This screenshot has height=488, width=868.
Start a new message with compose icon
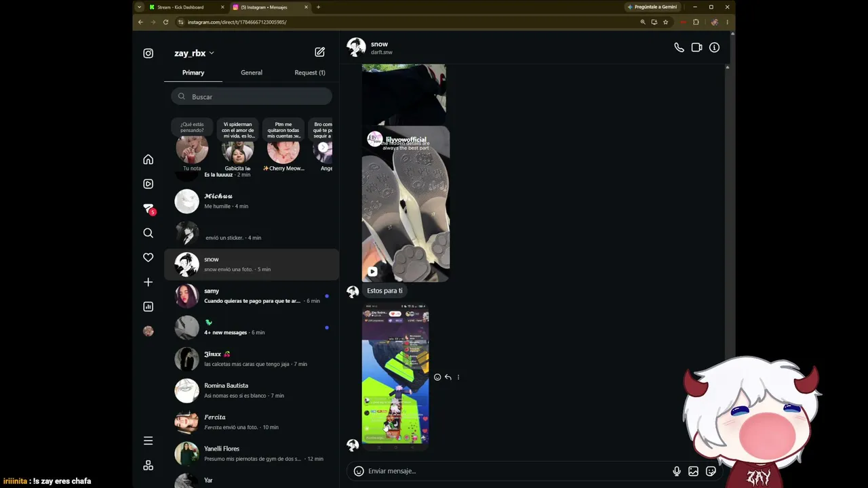point(319,52)
